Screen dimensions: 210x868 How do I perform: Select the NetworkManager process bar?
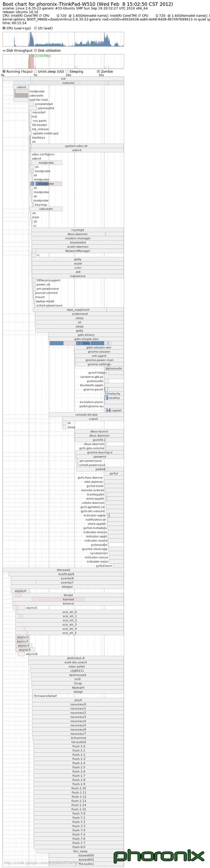click(78, 251)
